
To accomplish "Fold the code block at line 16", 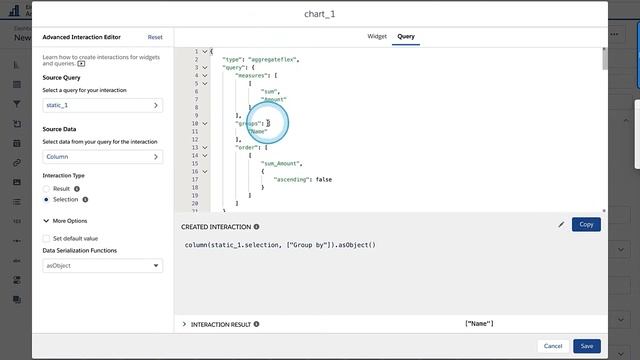I will pos(205,171).
